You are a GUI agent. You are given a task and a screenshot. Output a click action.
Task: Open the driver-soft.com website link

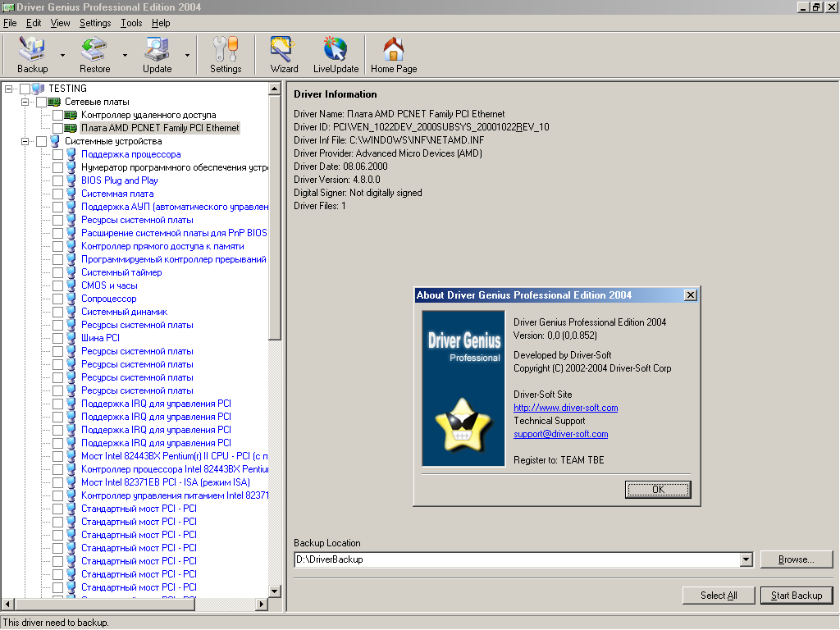(x=565, y=408)
